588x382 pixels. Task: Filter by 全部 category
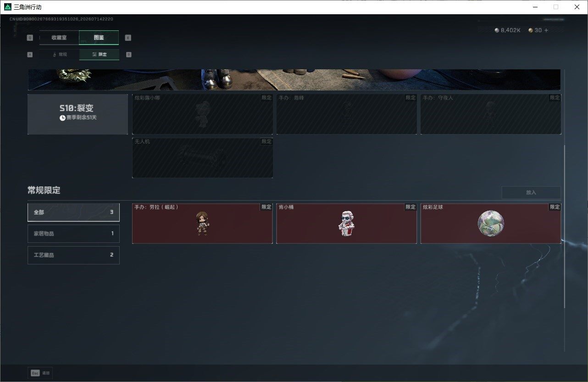click(x=73, y=212)
